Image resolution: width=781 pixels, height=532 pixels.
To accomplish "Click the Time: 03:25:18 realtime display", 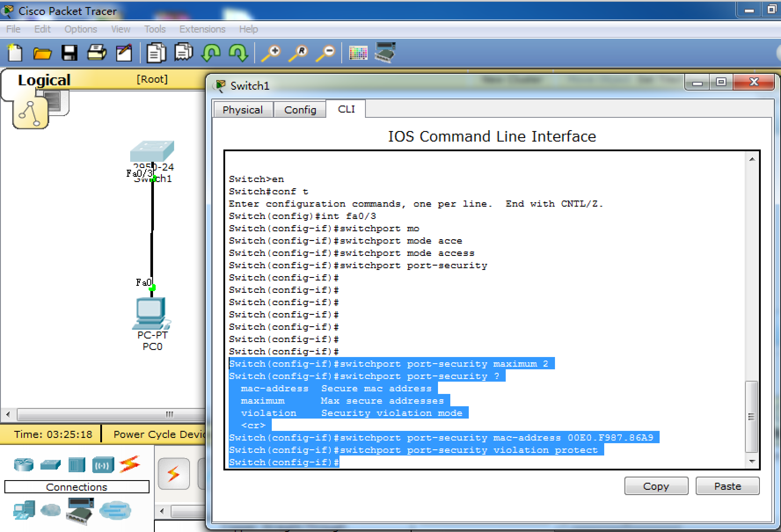I will pyautogui.click(x=53, y=434).
